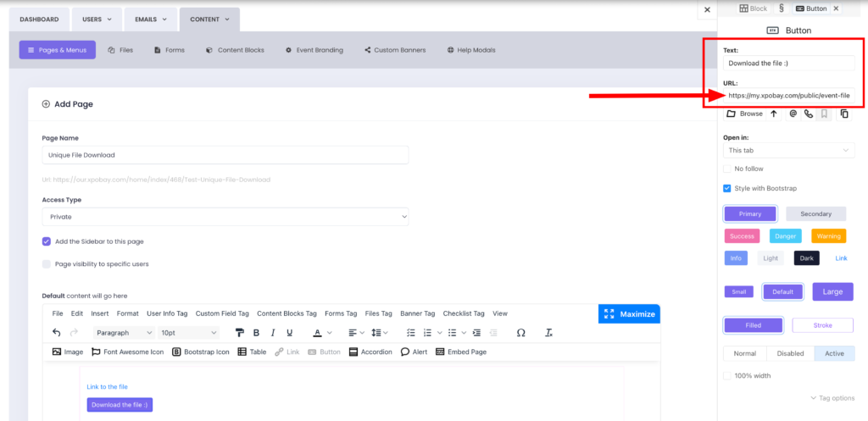
Task: Insert a Font Awesome Icon
Action: point(127,352)
